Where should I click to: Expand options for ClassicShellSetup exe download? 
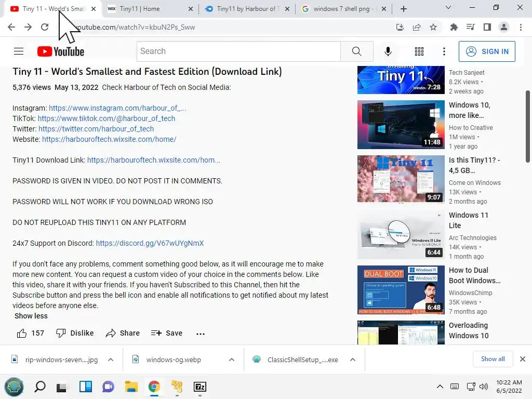coord(353,360)
